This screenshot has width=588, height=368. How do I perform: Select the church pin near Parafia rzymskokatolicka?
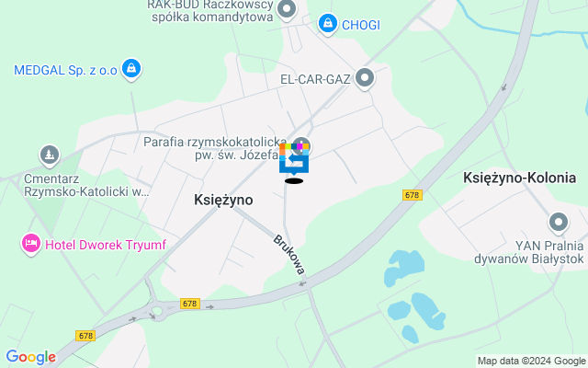point(301,146)
